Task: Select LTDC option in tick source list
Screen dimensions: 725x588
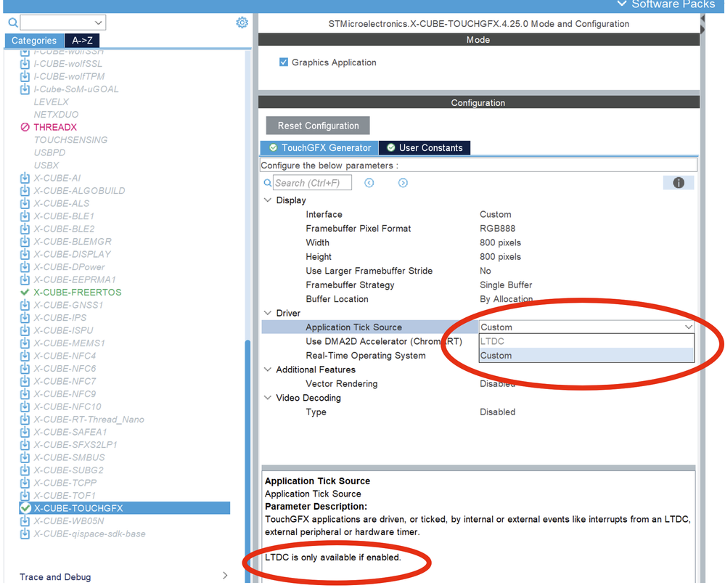Action: coord(586,341)
